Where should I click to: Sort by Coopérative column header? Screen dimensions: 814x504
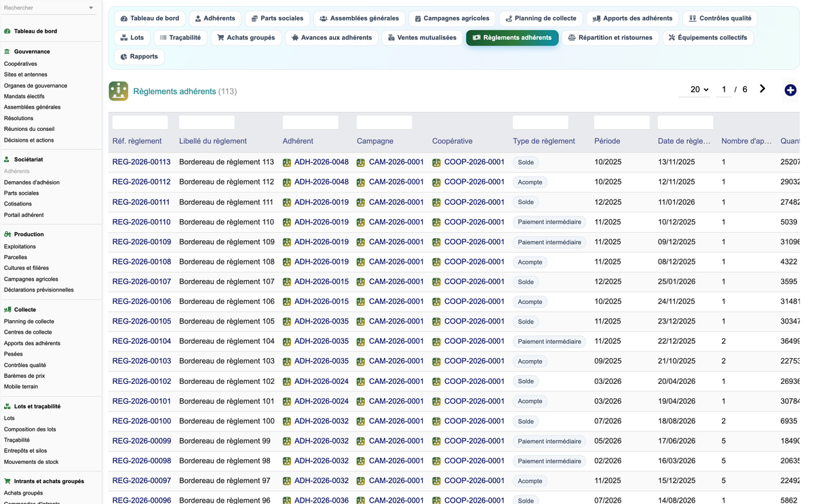[452, 141]
